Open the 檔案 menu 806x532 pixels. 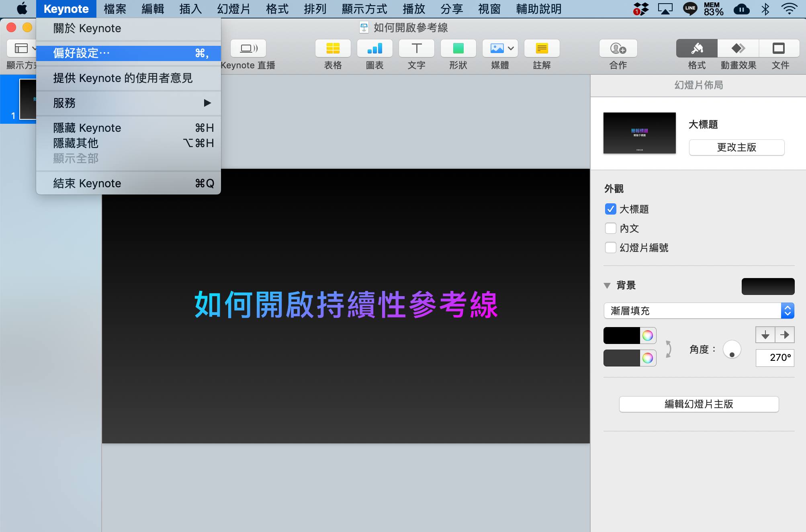(115, 9)
